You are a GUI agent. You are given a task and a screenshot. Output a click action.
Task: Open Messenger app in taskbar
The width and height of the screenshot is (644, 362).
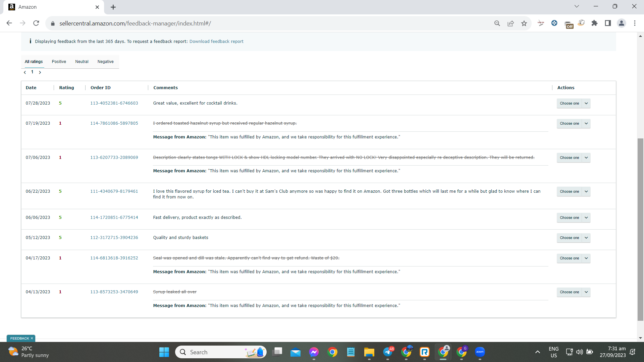pyautogui.click(x=314, y=352)
